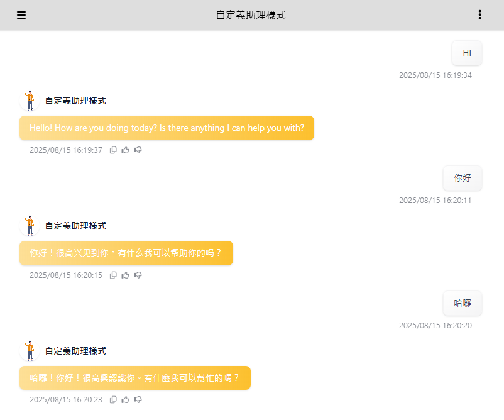The width and height of the screenshot is (504, 420).
Task: Open the hamburger menu in header
Action: [x=21, y=15]
